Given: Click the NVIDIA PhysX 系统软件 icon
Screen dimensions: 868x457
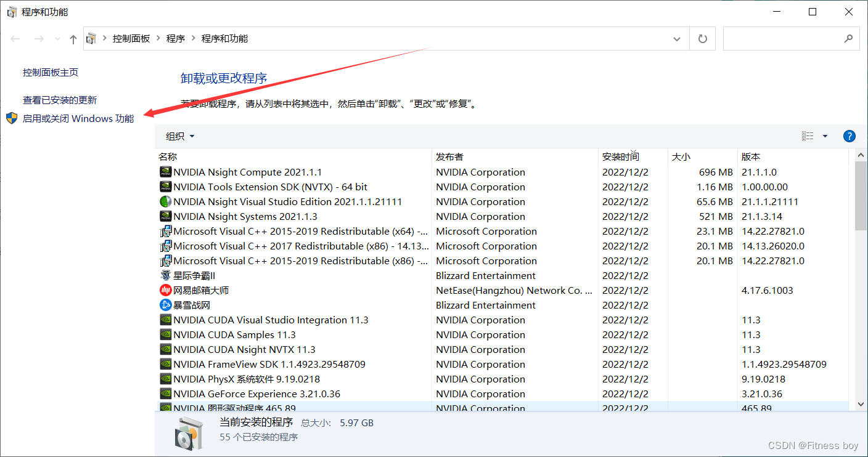Looking at the screenshot, I should coord(165,379).
